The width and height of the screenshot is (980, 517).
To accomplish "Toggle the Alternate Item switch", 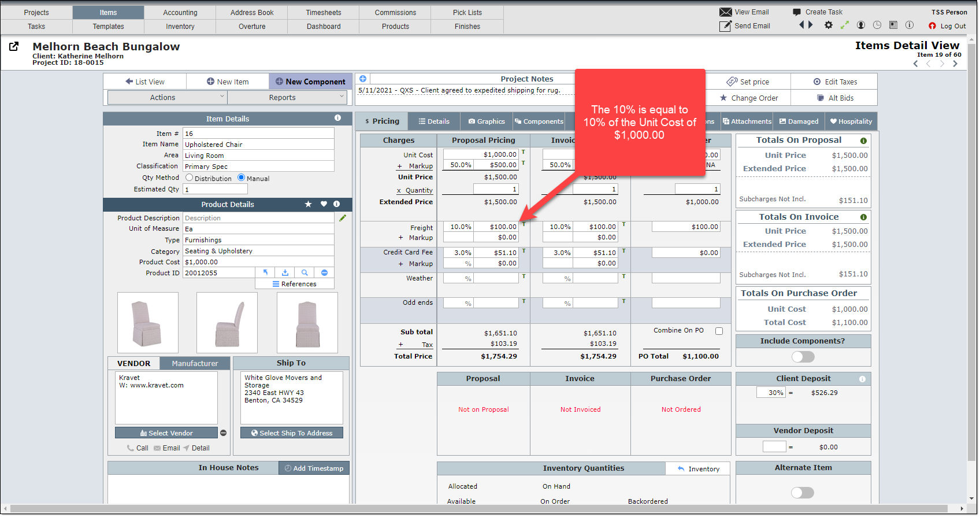I will 803,493.
